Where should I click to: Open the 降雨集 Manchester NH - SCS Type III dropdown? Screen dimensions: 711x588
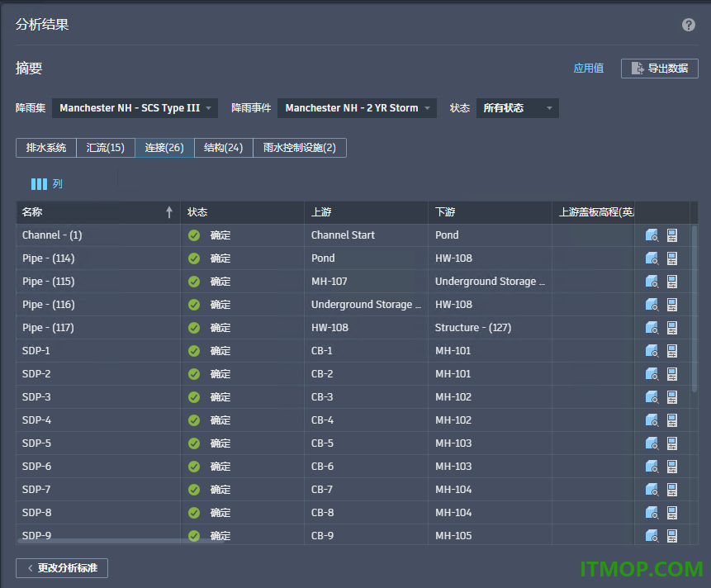point(135,108)
